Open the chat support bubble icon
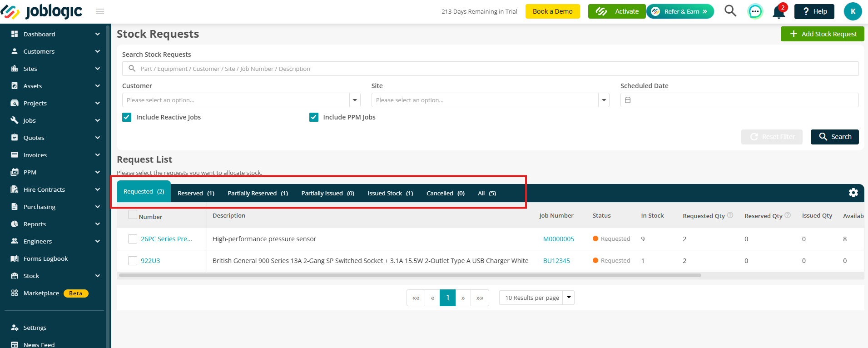 755,11
